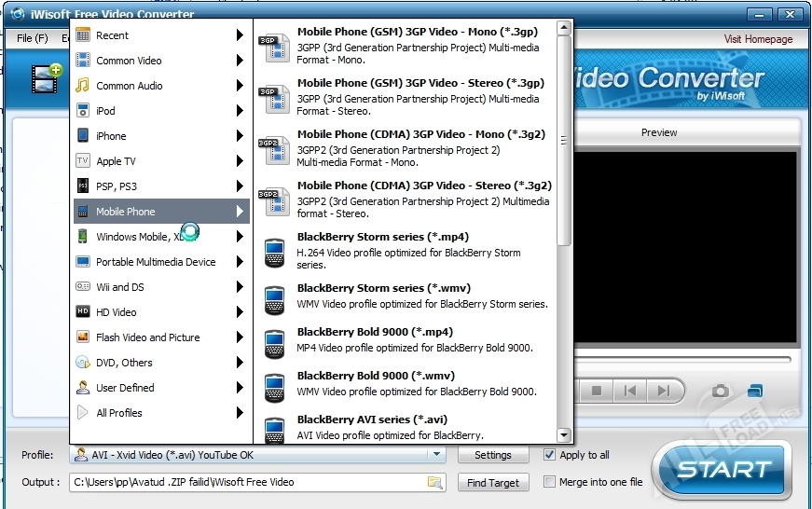Expand the iPhone profile submenu

pyautogui.click(x=158, y=136)
